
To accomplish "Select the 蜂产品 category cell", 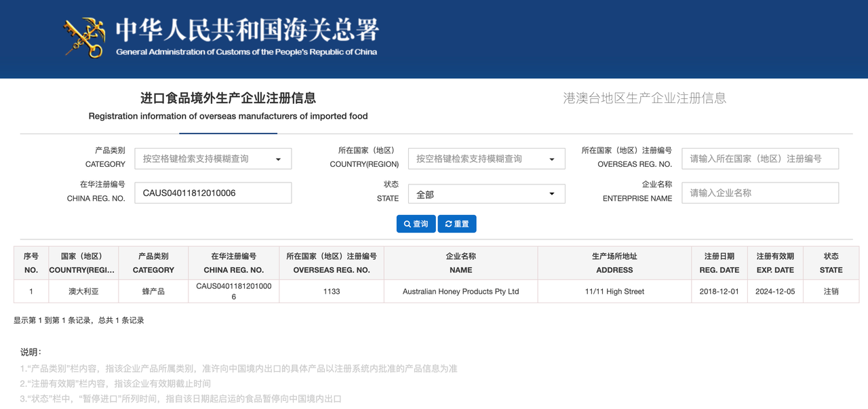I will 153,291.
